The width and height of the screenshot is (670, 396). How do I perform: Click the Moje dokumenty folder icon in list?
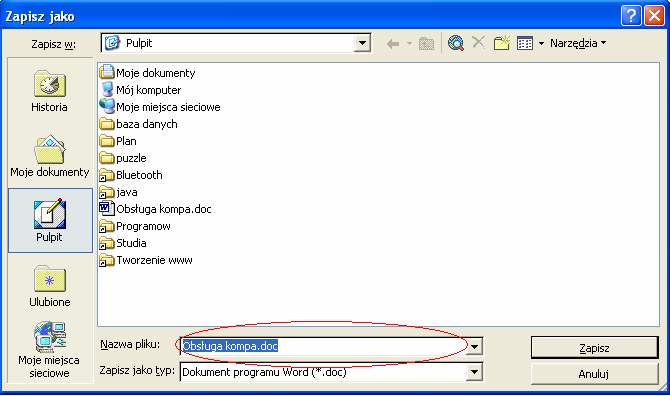107,72
